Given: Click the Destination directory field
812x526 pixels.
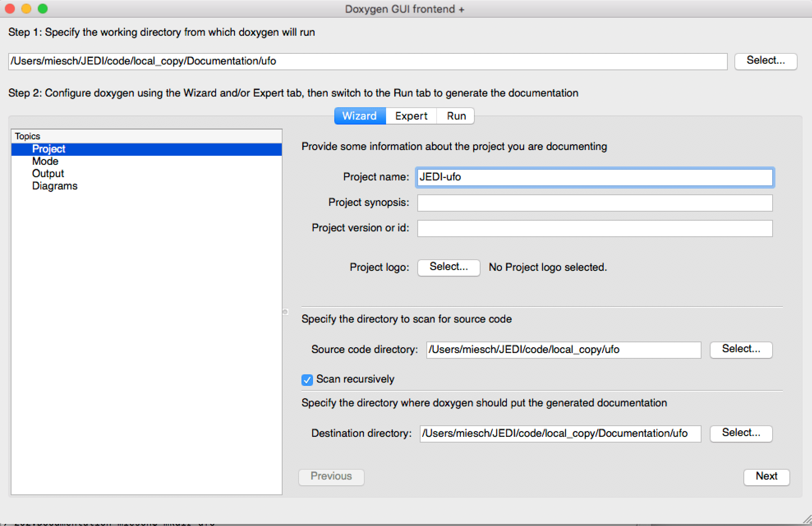Looking at the screenshot, I should (x=560, y=434).
